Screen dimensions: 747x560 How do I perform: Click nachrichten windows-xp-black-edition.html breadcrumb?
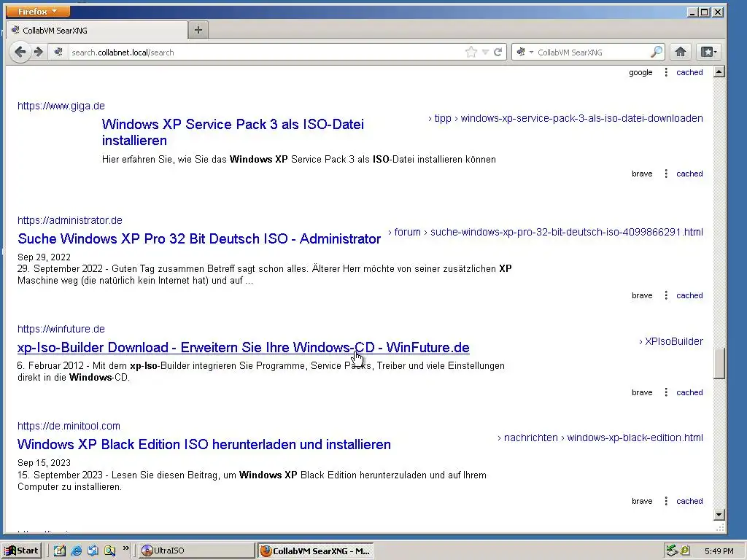pos(600,437)
